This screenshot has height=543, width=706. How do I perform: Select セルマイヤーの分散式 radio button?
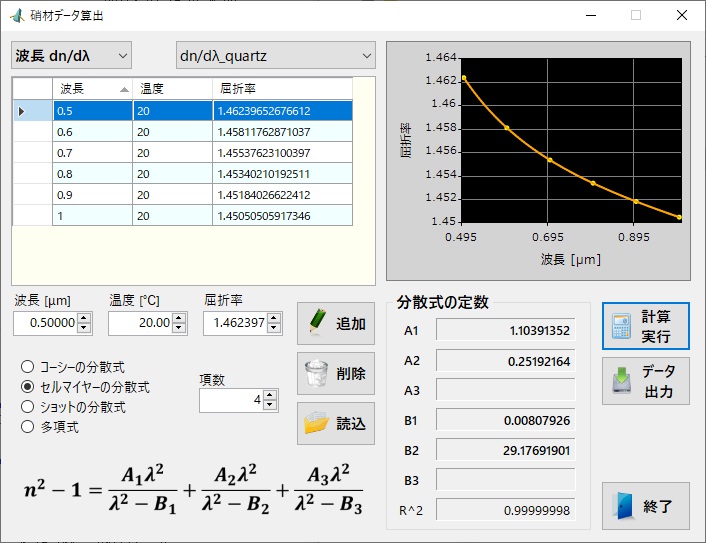pyautogui.click(x=27, y=387)
